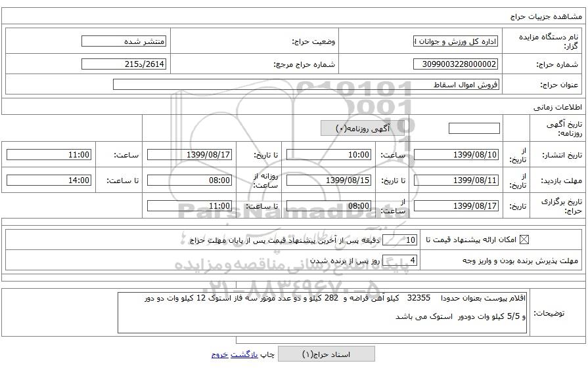This screenshot has height=378, width=588.
Task: Click the روزانه از ساعت label
Action: coord(266,180)
